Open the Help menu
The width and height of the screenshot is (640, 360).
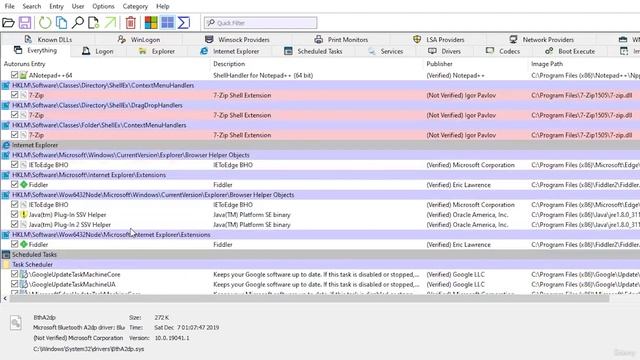(162, 6)
